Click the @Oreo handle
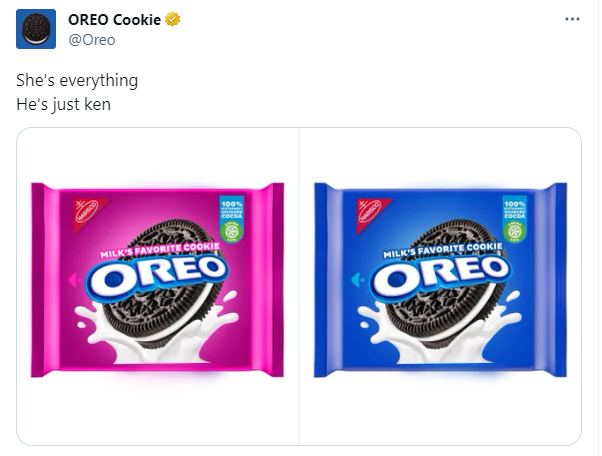The image size is (602, 456). click(x=91, y=40)
